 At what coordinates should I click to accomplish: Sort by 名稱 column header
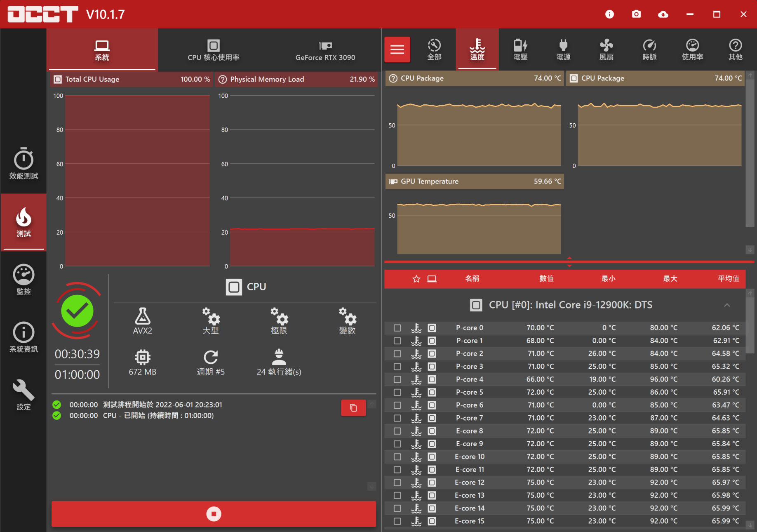pyautogui.click(x=472, y=279)
